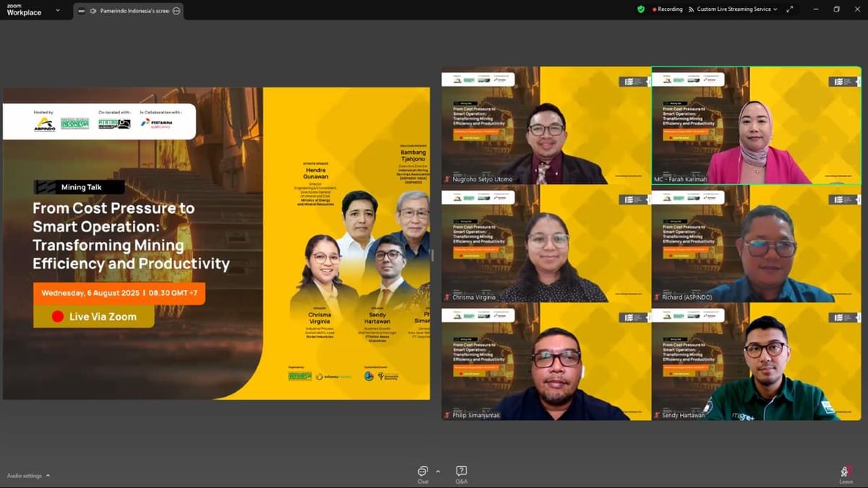
Task: Select MC Farah Karimah's video tile
Action: coord(756,125)
